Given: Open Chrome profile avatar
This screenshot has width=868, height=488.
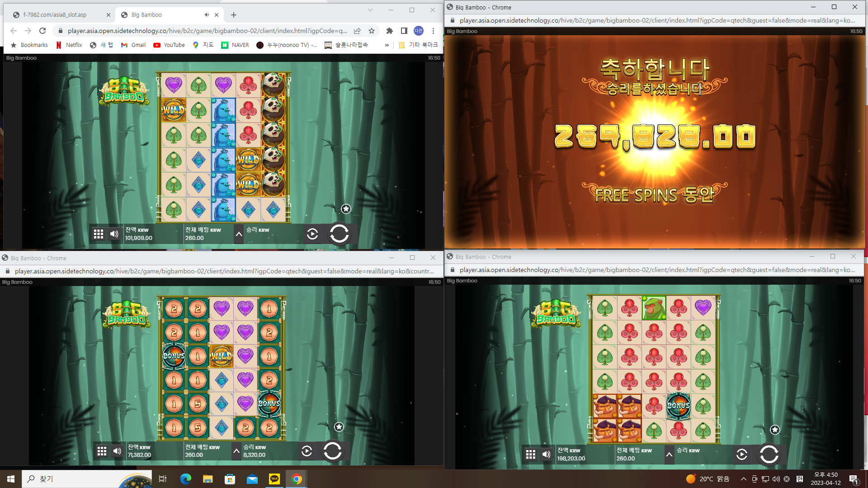Looking at the screenshot, I should 419,31.
